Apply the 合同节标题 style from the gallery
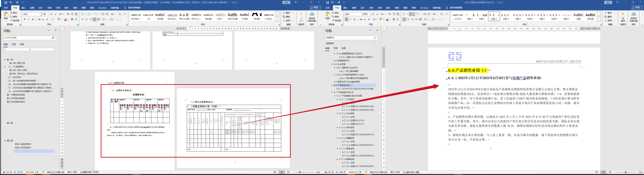 coord(232,16)
